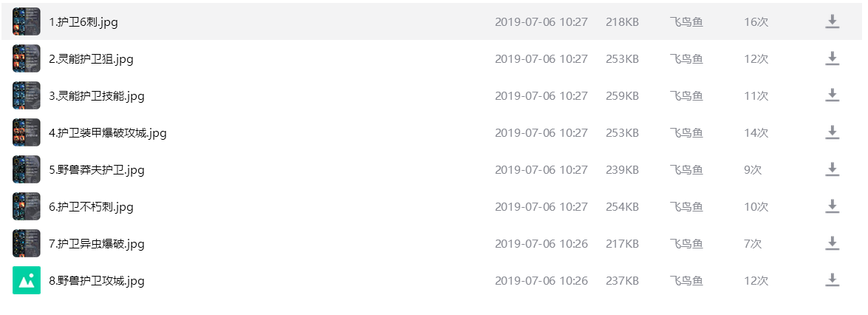
Task: Download the file 6.护卫不朽刺.jpg
Action: (x=832, y=206)
